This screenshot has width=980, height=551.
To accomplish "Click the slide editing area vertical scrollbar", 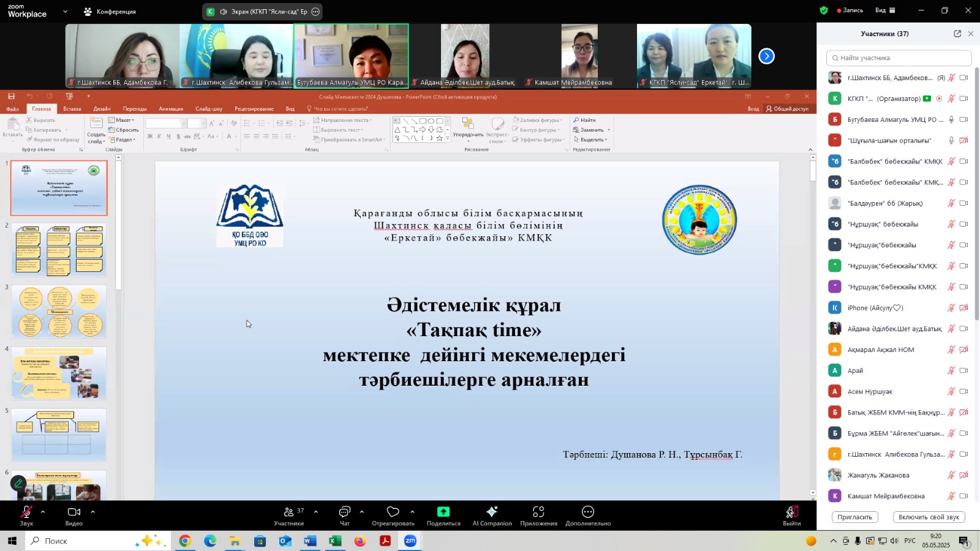I will pyautogui.click(x=813, y=171).
